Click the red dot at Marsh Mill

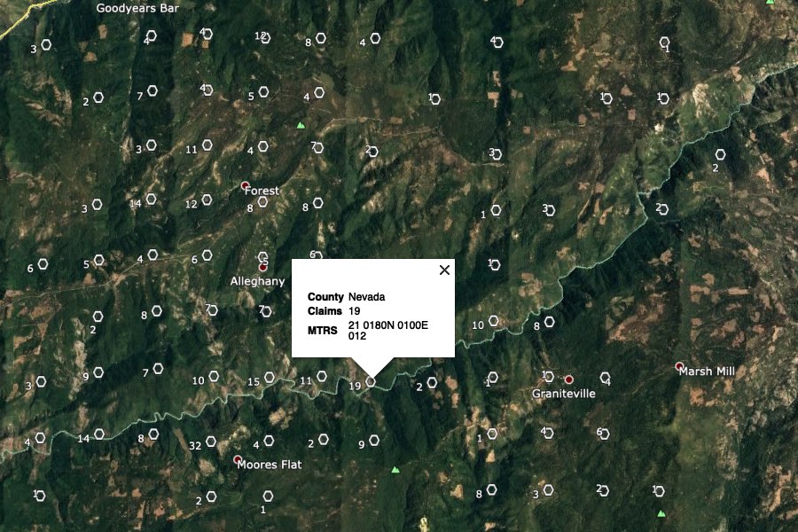coord(679,365)
